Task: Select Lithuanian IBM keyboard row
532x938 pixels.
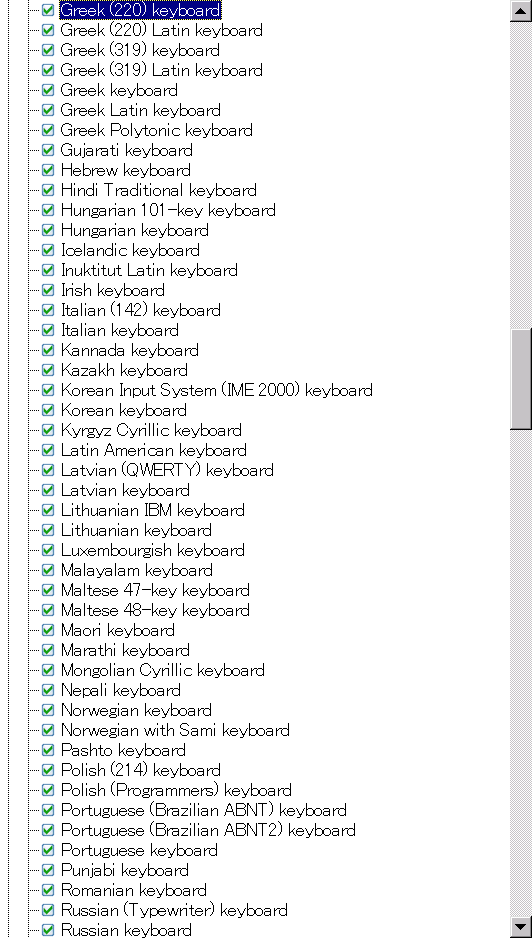Action: [x=153, y=510]
